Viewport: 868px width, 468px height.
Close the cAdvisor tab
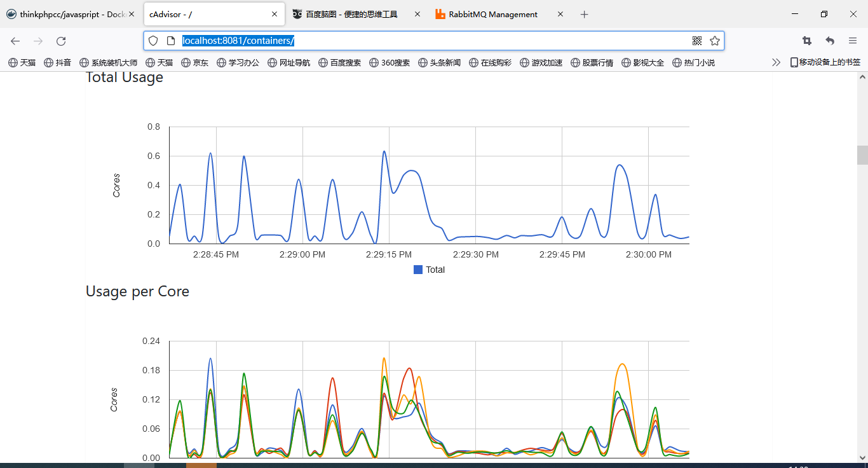coord(274,14)
